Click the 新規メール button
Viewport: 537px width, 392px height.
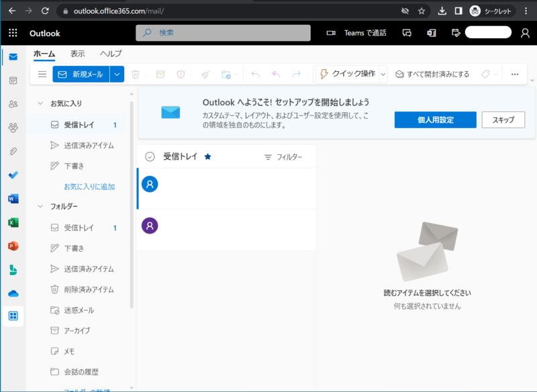click(x=81, y=75)
